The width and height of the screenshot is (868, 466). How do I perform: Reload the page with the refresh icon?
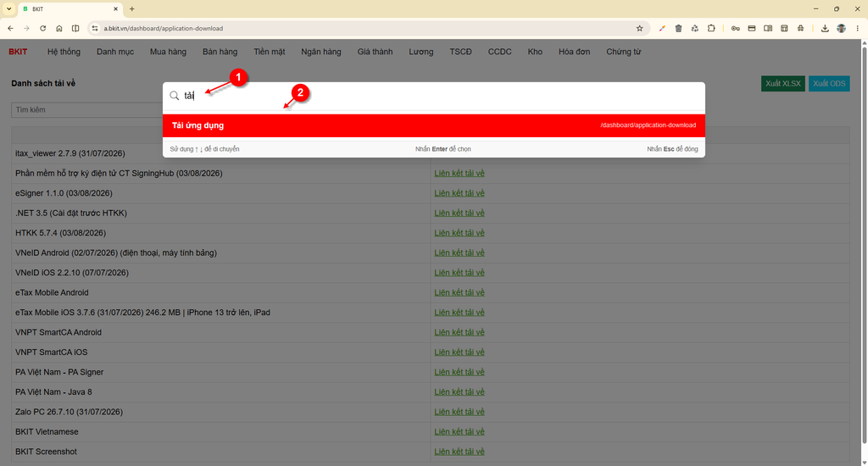[x=42, y=28]
